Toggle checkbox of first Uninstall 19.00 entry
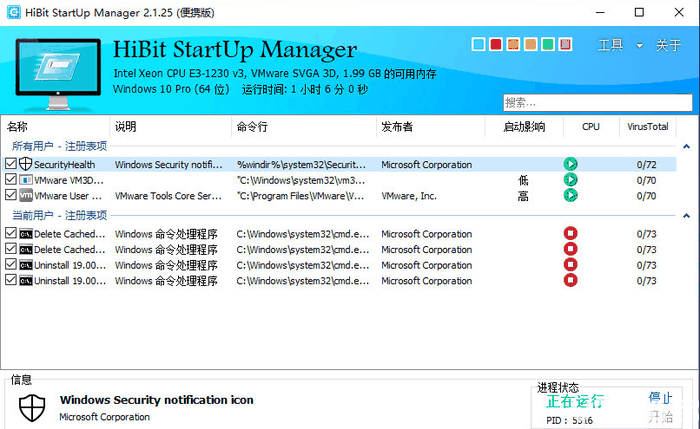 [x=11, y=264]
